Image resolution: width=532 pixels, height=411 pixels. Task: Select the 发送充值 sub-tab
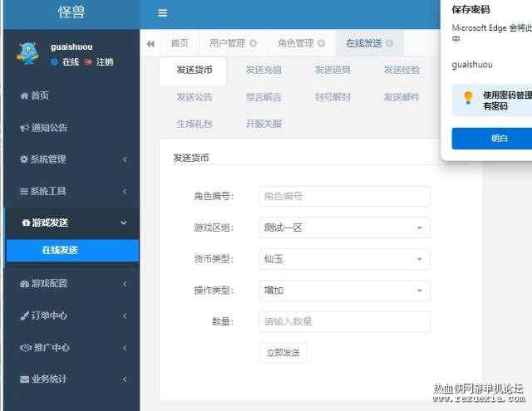264,70
